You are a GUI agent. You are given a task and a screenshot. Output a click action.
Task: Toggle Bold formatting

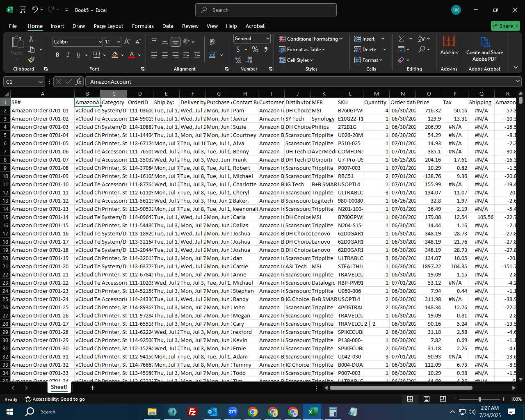tap(57, 55)
